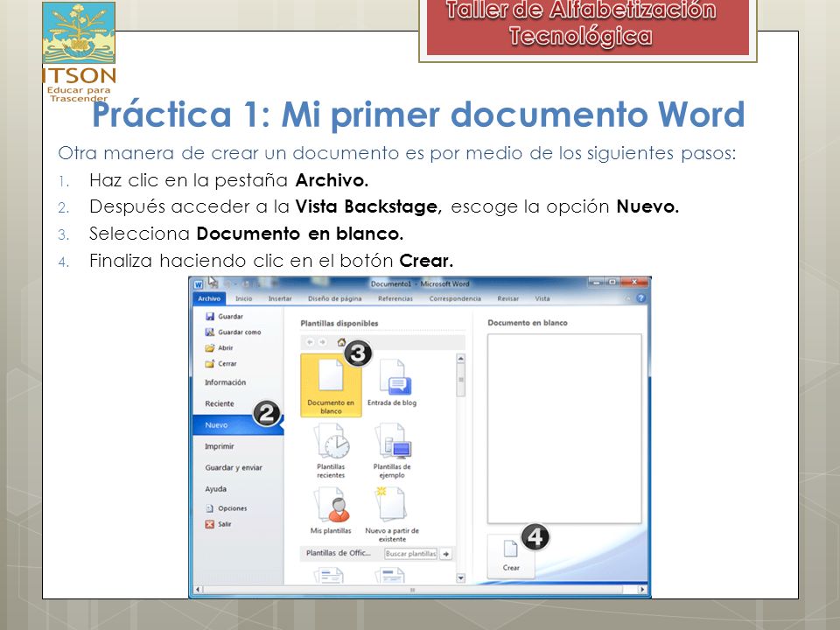Click the Buscar plantillas search field

coord(411,553)
